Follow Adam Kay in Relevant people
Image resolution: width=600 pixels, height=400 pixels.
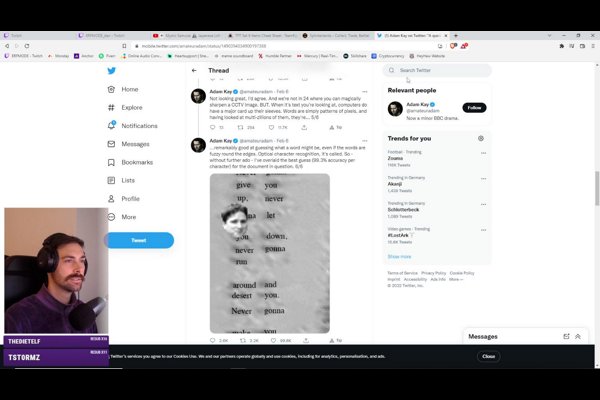point(474,107)
